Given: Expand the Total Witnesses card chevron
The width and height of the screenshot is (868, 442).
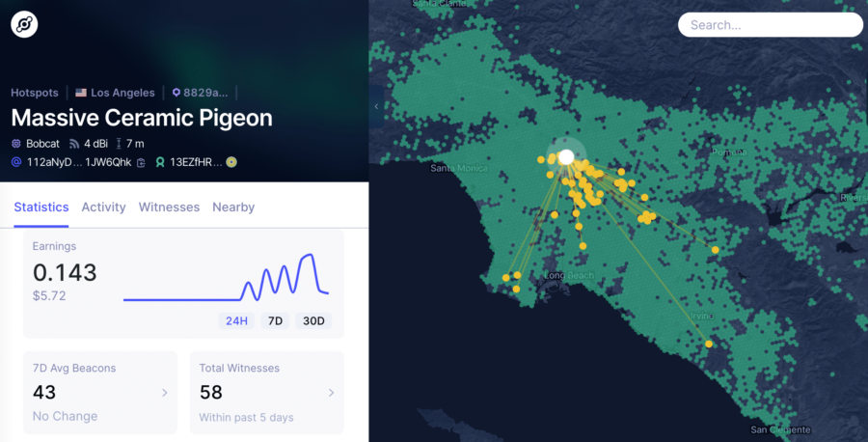Looking at the screenshot, I should [x=332, y=393].
